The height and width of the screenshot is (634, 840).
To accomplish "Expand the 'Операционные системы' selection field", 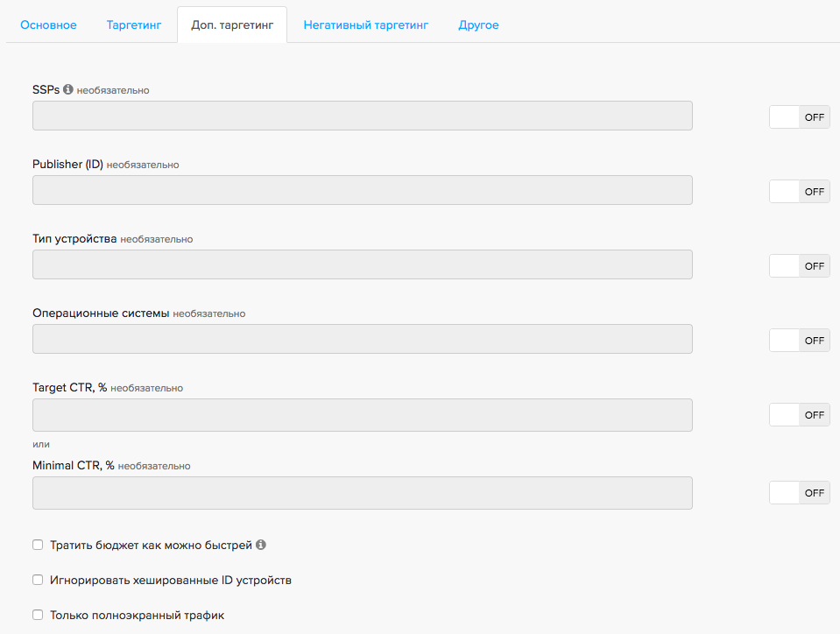I will tap(362, 339).
